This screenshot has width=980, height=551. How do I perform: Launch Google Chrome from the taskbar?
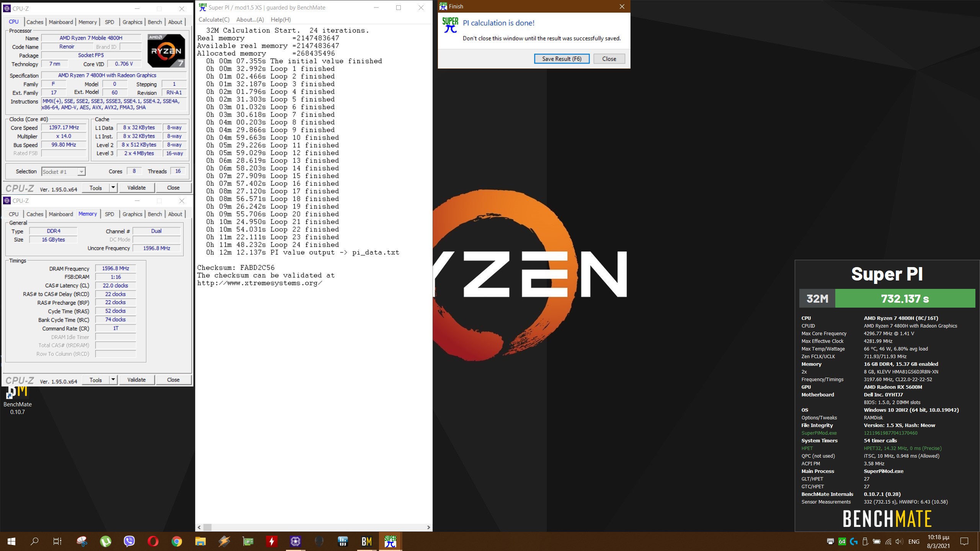pyautogui.click(x=176, y=541)
